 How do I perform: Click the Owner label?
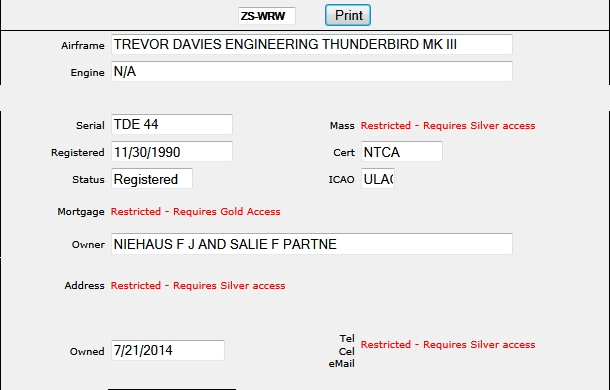point(88,245)
